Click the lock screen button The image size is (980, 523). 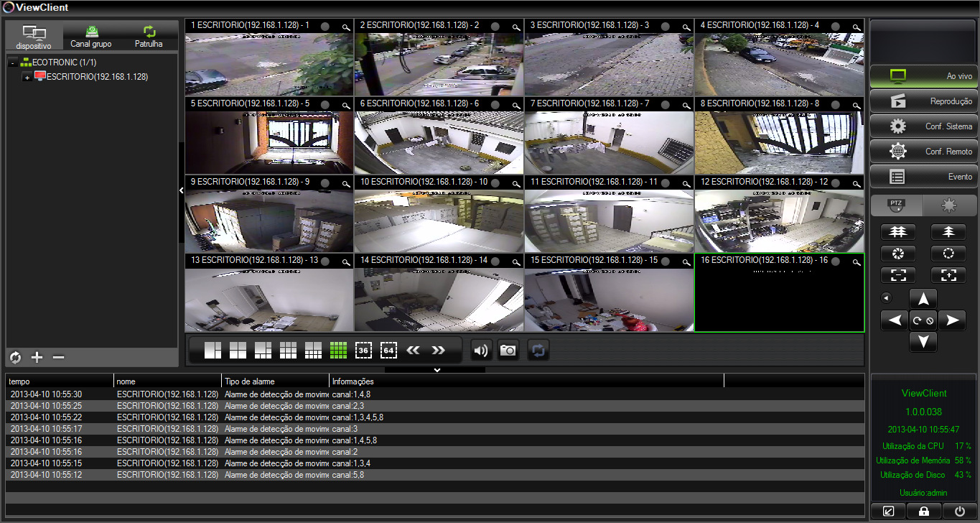923,512
